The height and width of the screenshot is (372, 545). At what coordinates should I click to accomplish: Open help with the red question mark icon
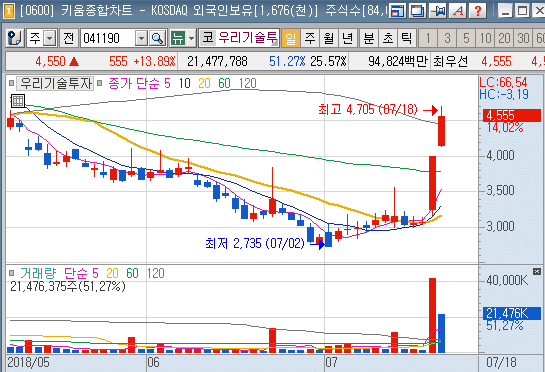pyautogui.click(x=478, y=11)
